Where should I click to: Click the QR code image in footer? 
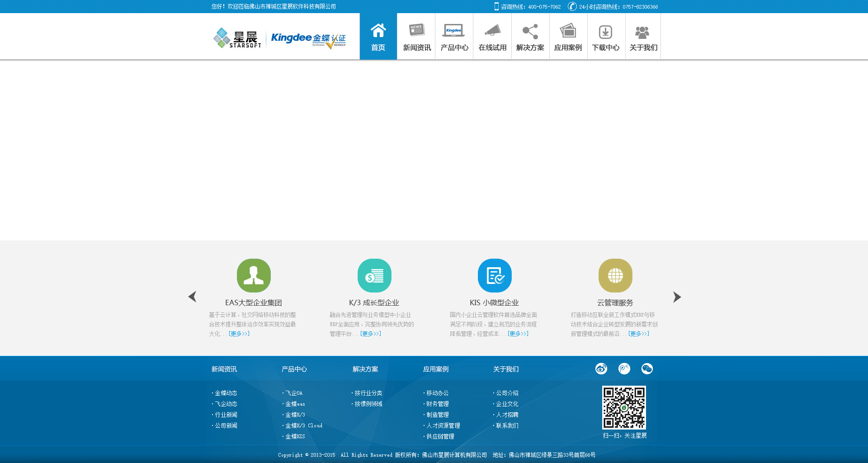point(624,407)
